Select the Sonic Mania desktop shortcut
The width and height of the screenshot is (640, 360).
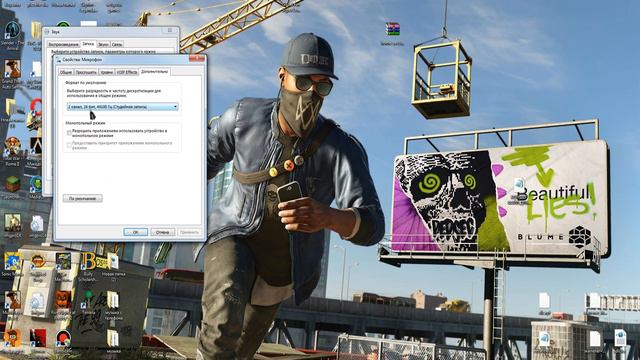click(12, 262)
